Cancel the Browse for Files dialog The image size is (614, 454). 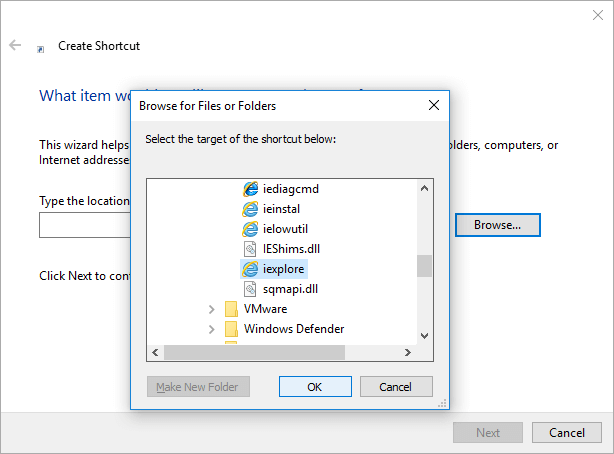(x=396, y=387)
